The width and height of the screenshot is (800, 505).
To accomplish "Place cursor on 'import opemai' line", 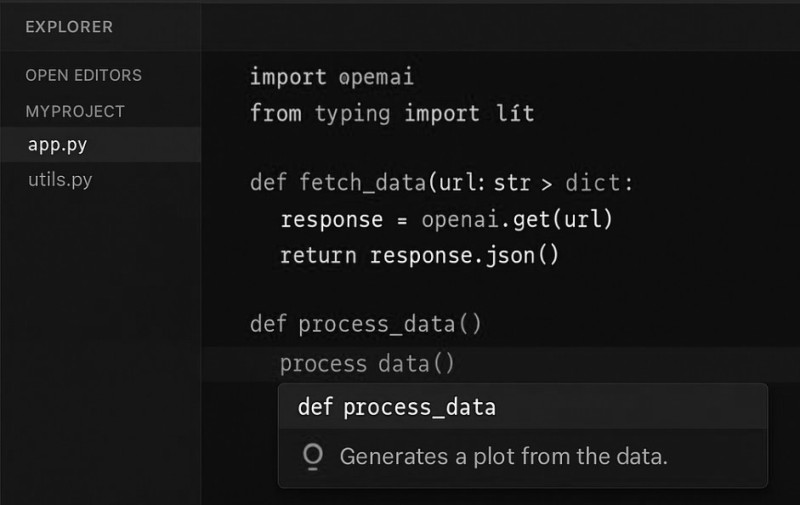I will (332, 78).
